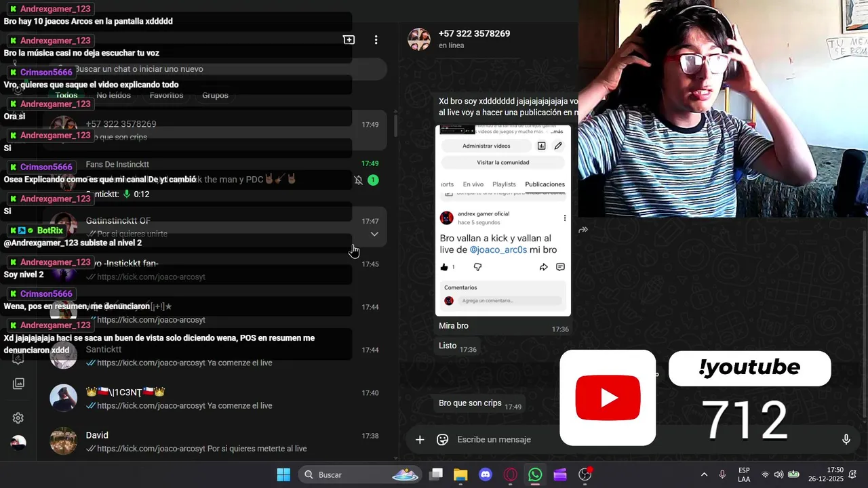Viewport: 868px width, 488px height.
Task: Open Opera GX from the taskbar
Action: pos(511,475)
